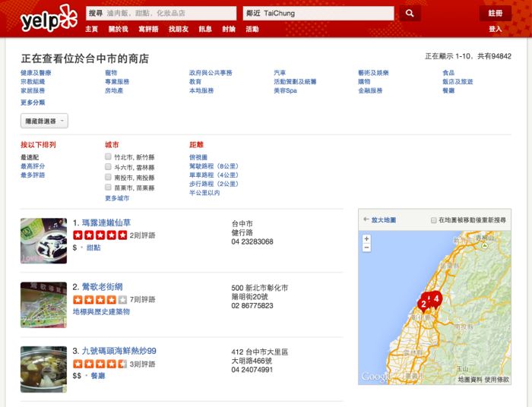This screenshot has width=532, height=407.
Task: Select 半公里以內 distance filter
Action: click(x=204, y=192)
